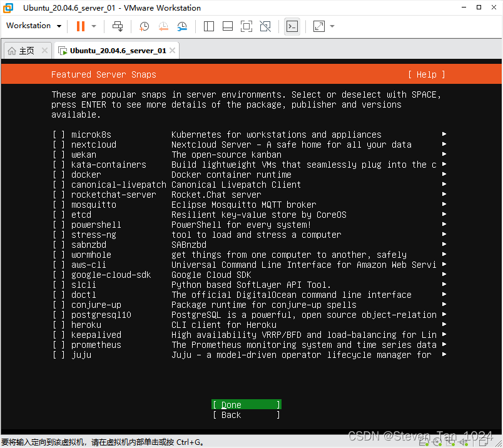Toggle the nextcloud snap checkbox
This screenshot has width=503, height=448.
(x=59, y=145)
